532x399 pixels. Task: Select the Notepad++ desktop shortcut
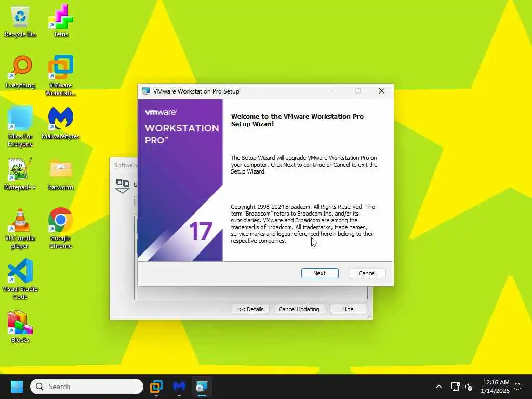(x=20, y=174)
